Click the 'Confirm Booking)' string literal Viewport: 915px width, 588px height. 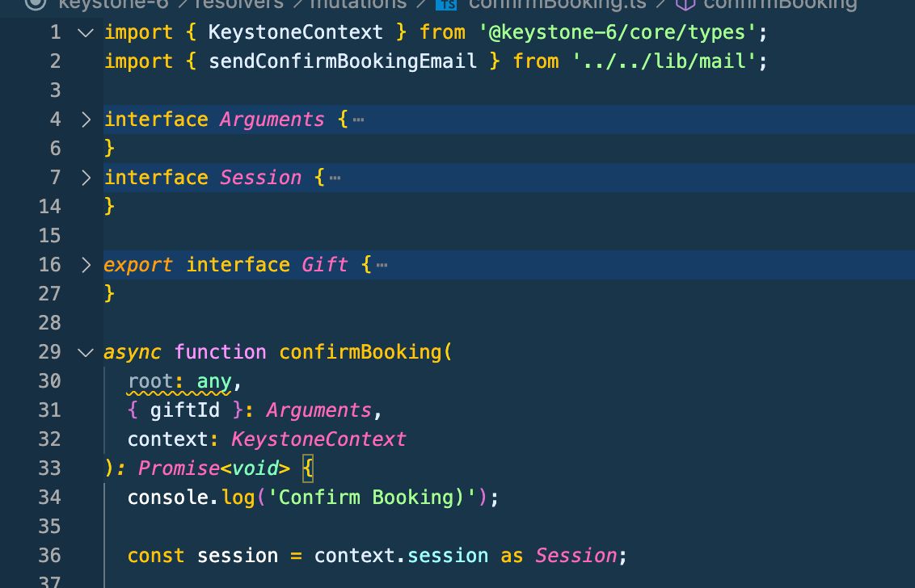click(372, 497)
